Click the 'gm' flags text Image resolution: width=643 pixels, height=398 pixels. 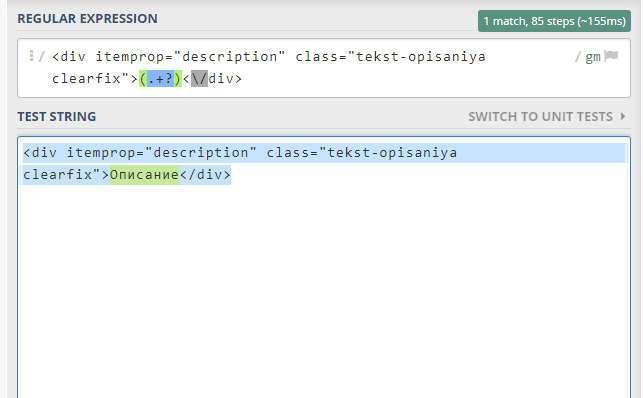[593, 57]
